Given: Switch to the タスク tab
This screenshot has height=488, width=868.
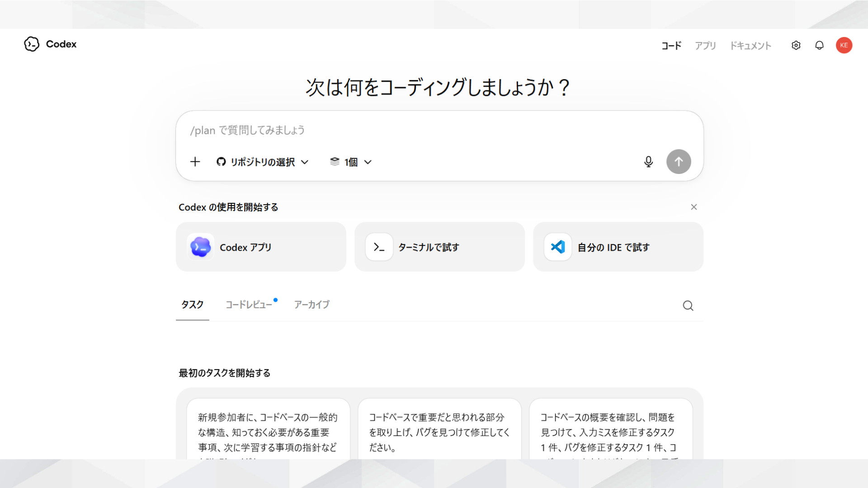Looking at the screenshot, I should (193, 305).
